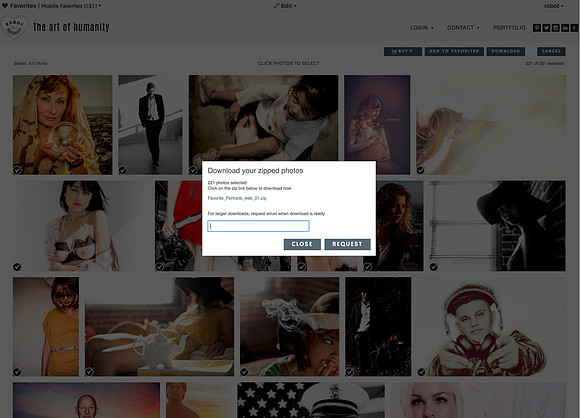The image size is (580, 418).
Task: Expand the CONTACT menu
Action: 463,28
